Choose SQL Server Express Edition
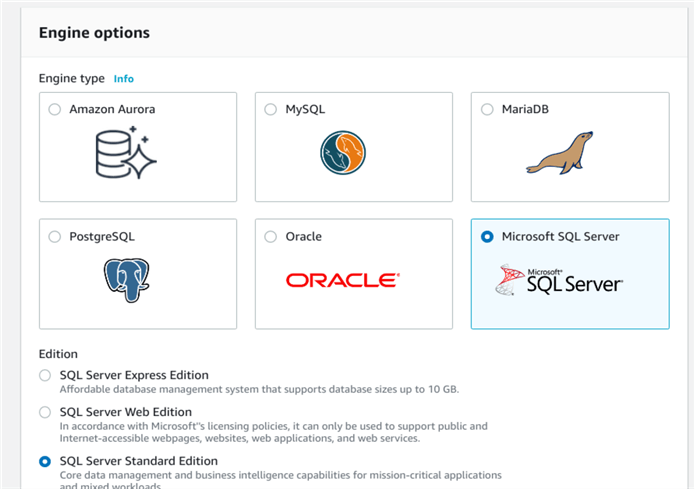695x489 pixels. click(44, 375)
